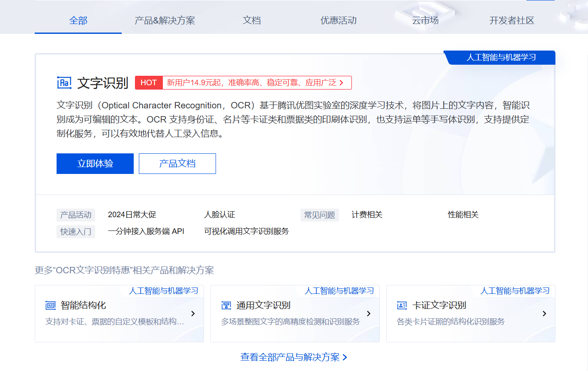Open the 文档 tab
The height and width of the screenshot is (371, 588).
252,21
